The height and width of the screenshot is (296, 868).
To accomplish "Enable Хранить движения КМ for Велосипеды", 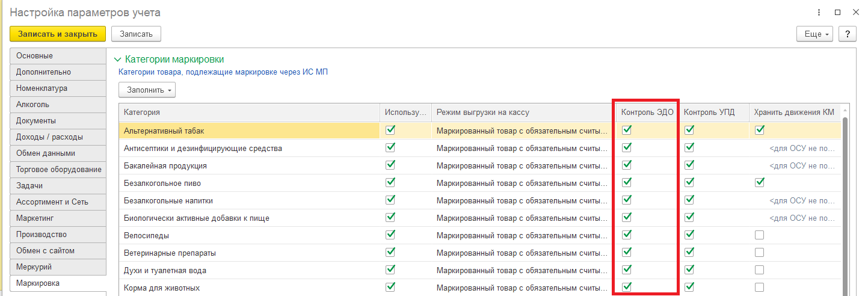I will (x=759, y=235).
